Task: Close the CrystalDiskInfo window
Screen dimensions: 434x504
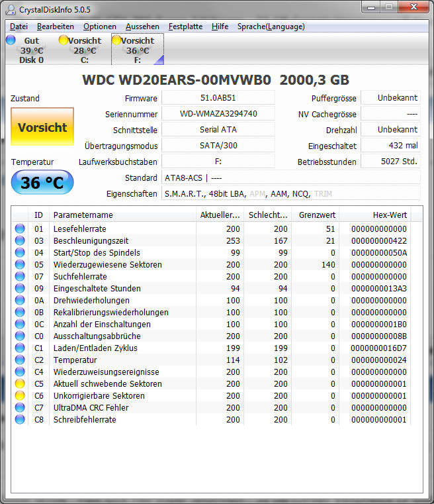Action: [413, 7]
